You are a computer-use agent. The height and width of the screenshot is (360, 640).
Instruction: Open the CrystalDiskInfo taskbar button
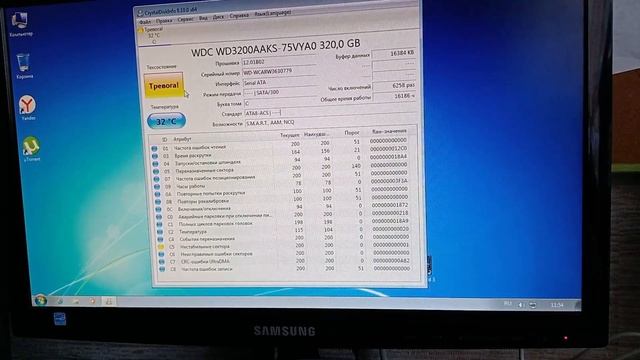point(109,301)
